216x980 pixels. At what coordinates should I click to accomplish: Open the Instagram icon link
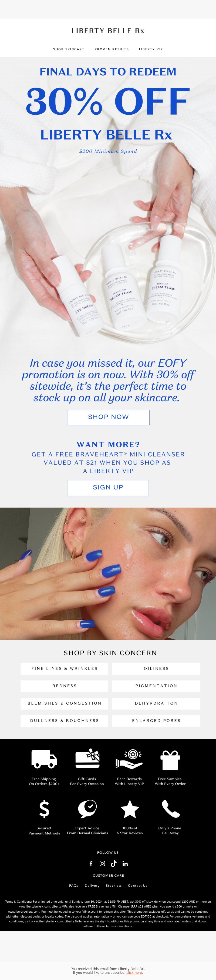pyautogui.click(x=102, y=863)
